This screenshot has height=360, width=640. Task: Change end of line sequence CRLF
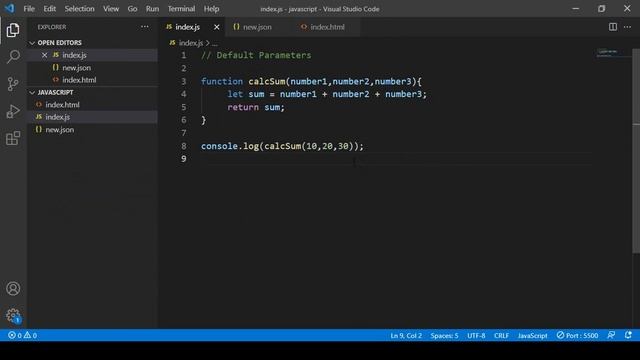pos(501,336)
